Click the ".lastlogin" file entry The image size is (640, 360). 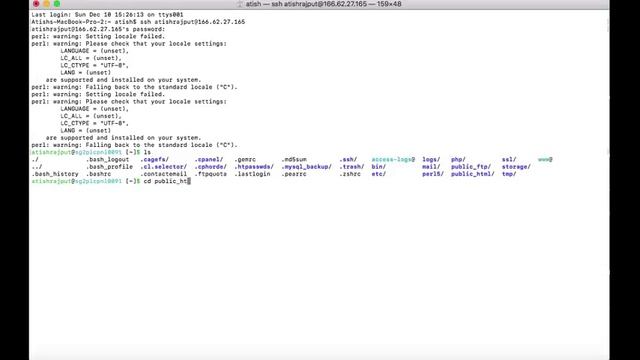click(x=252, y=174)
